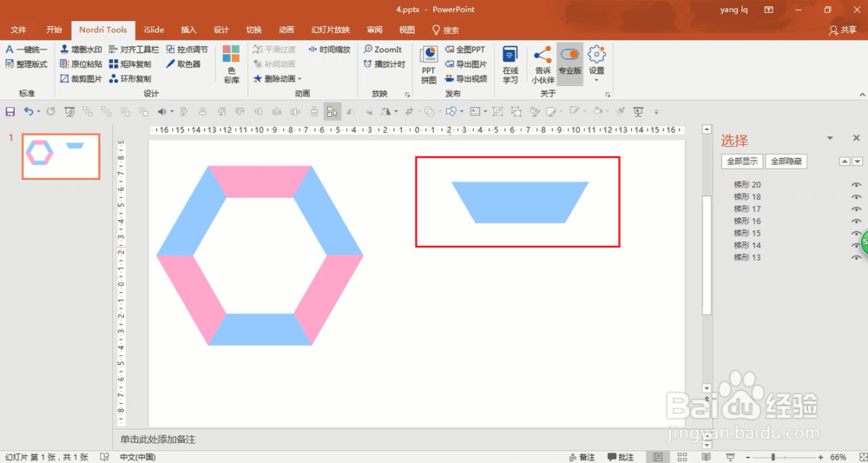Screen dimensions: 868x463
Task: Click the selection pane icon in quick toolbar
Action: [332, 111]
